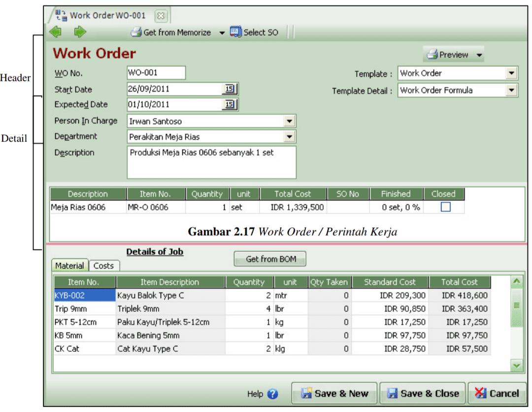The height and width of the screenshot is (412, 532).
Task: Open the Expected Date calendar picker
Action: [230, 104]
